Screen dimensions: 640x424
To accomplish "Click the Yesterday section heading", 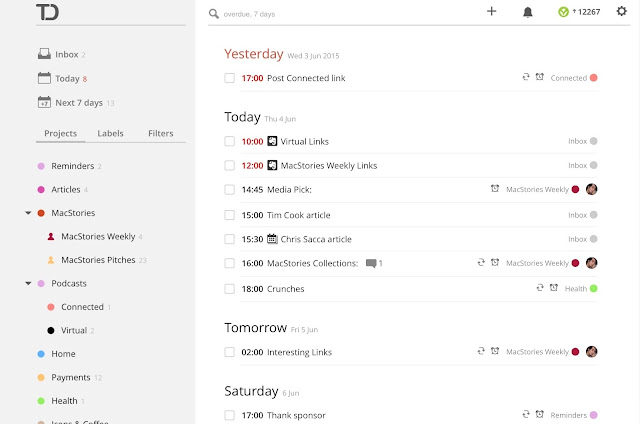I will click(x=253, y=54).
